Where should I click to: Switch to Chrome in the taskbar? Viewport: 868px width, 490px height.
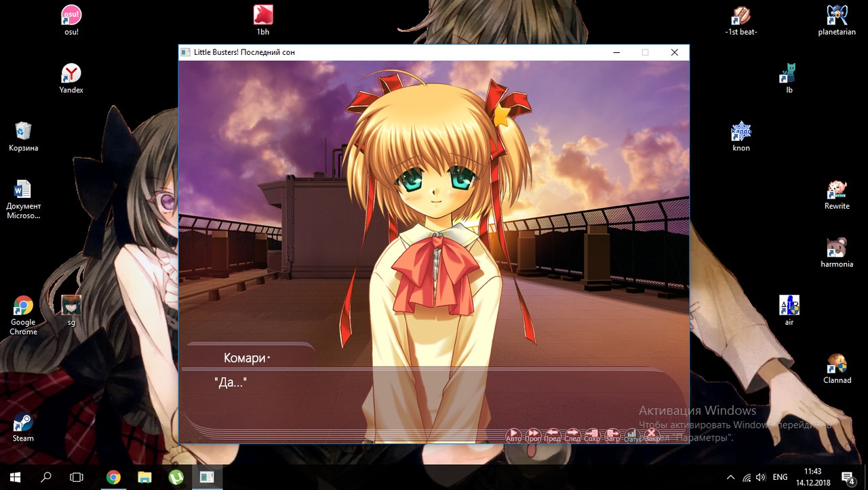tap(113, 477)
